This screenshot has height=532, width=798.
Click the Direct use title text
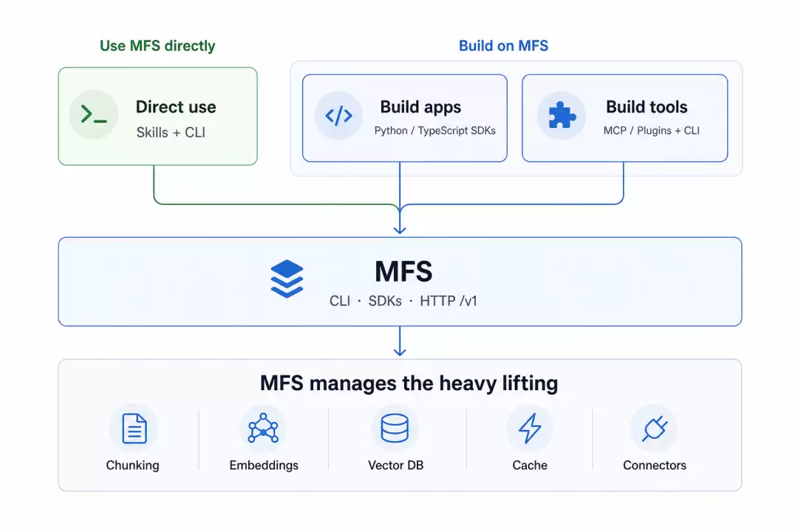click(176, 107)
